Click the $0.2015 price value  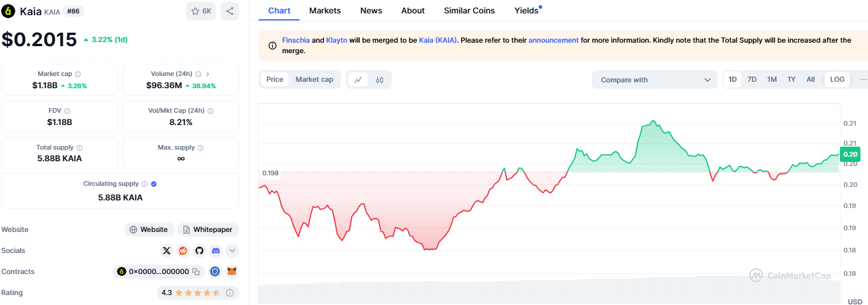39,40
